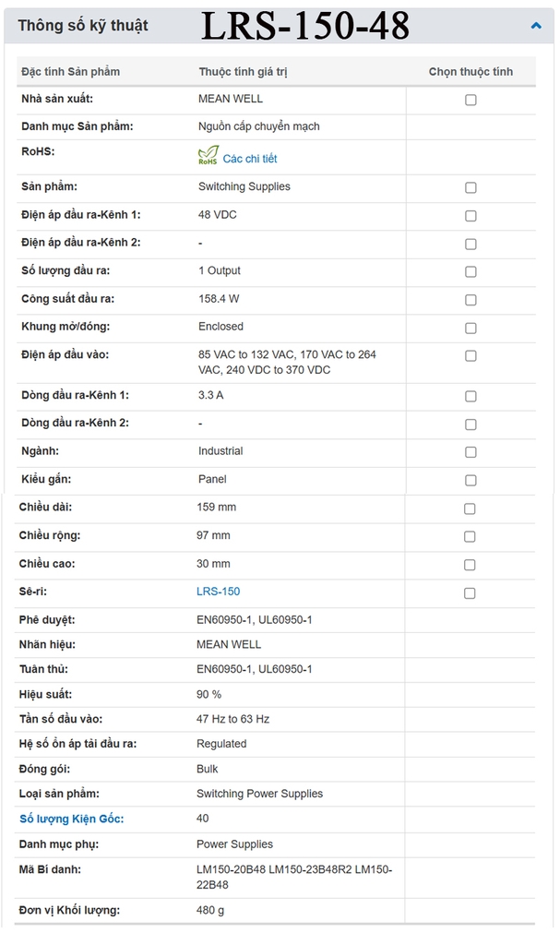Open the LRS-150 series link
Image resolution: width=560 pixels, height=945 pixels.
pyautogui.click(x=218, y=592)
